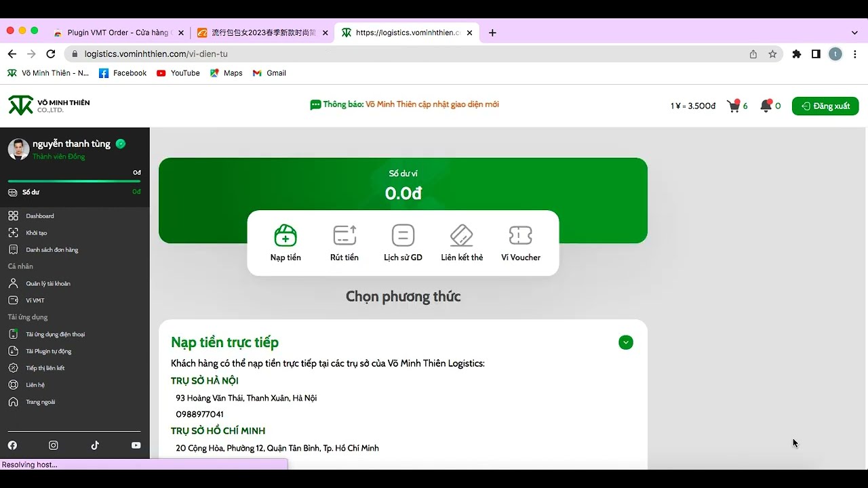The width and height of the screenshot is (868, 488).
Task: Open the Nạp tiền wallet icon
Action: (285, 235)
